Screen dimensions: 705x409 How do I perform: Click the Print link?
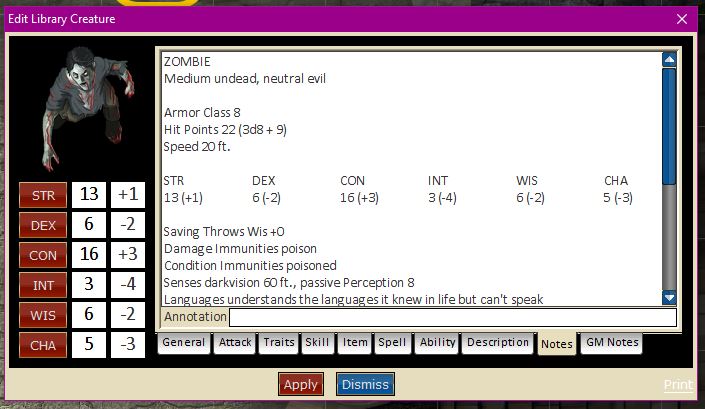point(678,385)
